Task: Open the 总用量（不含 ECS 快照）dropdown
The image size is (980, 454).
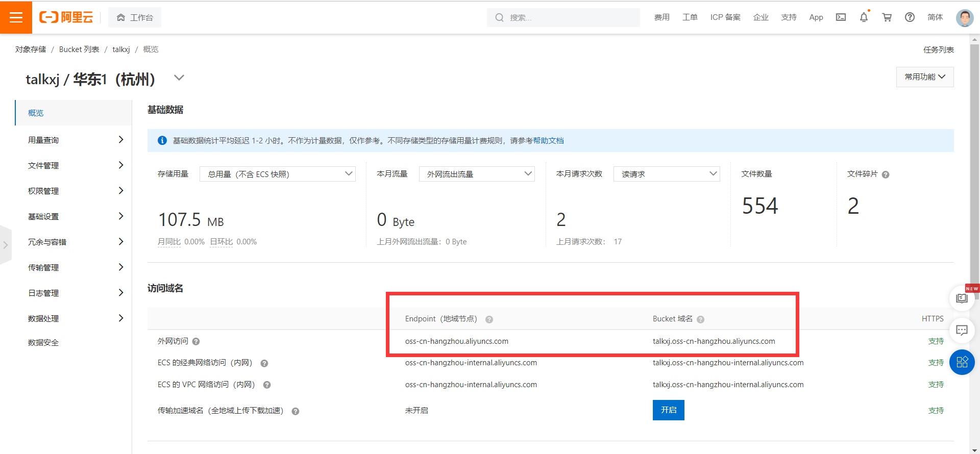Action: 277,174
